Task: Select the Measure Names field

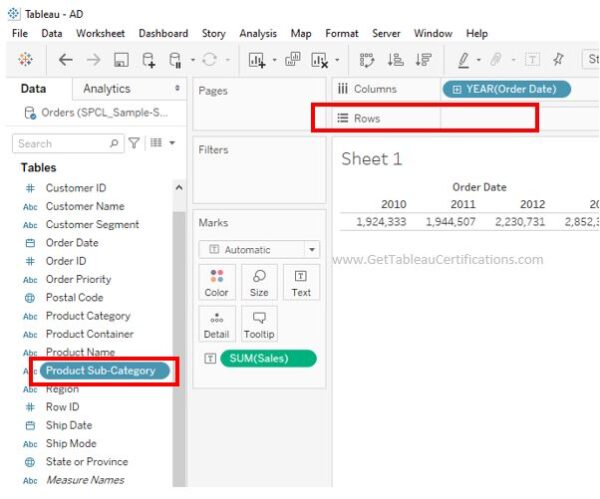Action: click(85, 480)
